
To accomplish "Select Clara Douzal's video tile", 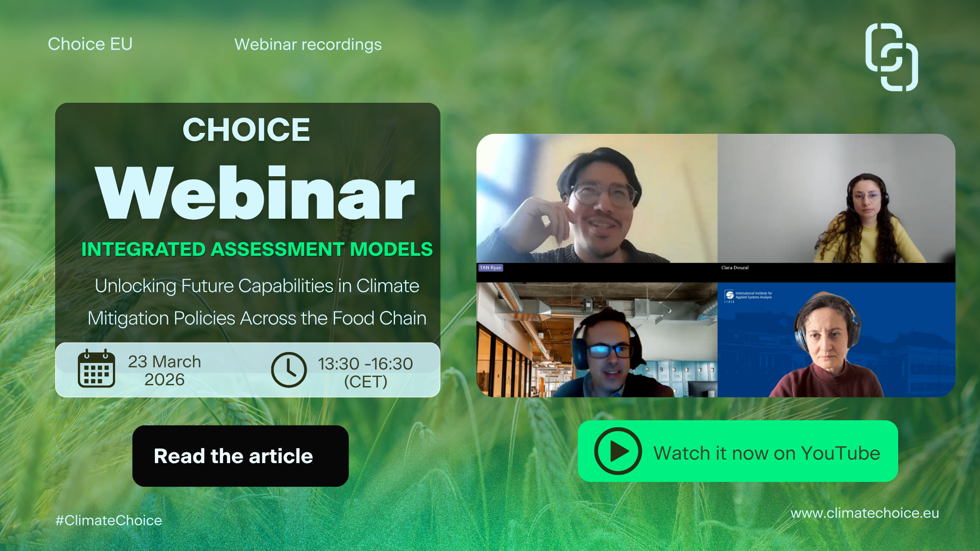I will click(x=836, y=199).
